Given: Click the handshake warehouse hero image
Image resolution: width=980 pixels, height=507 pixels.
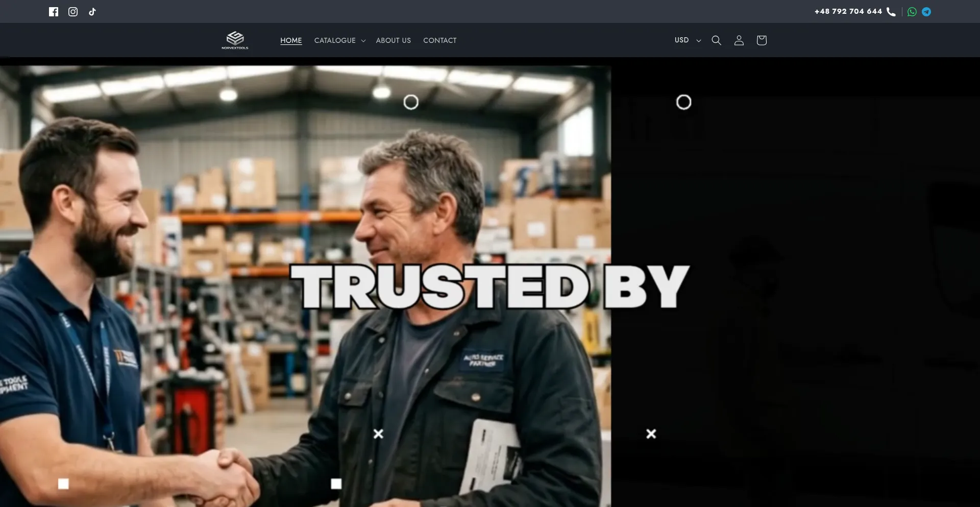Looking at the screenshot, I should (x=305, y=286).
